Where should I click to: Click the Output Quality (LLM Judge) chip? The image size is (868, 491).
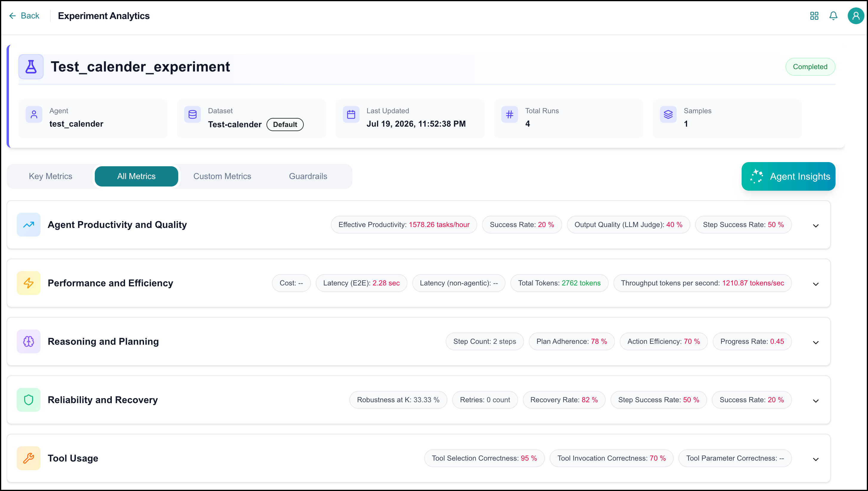(628, 225)
